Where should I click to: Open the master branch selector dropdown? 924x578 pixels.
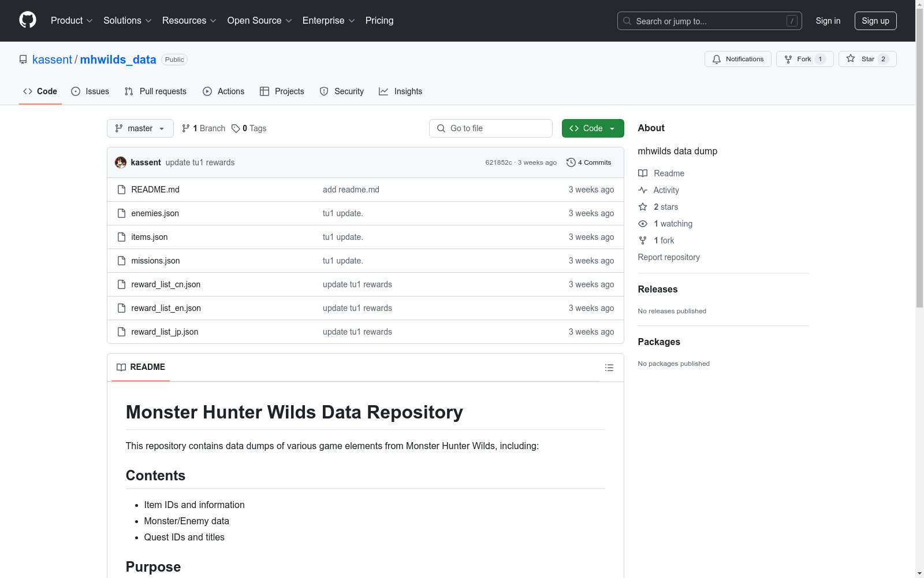pos(140,128)
